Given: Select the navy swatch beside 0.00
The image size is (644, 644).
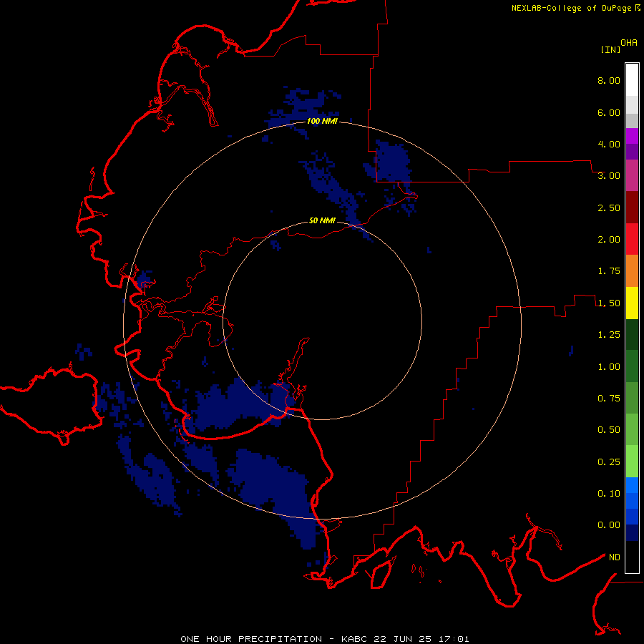Looking at the screenshot, I should pyautogui.click(x=632, y=533).
